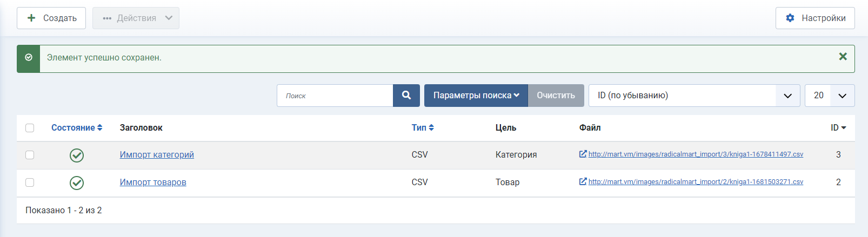Toggle published state of Импорт товаров
The width and height of the screenshot is (868, 237).
tap(77, 183)
